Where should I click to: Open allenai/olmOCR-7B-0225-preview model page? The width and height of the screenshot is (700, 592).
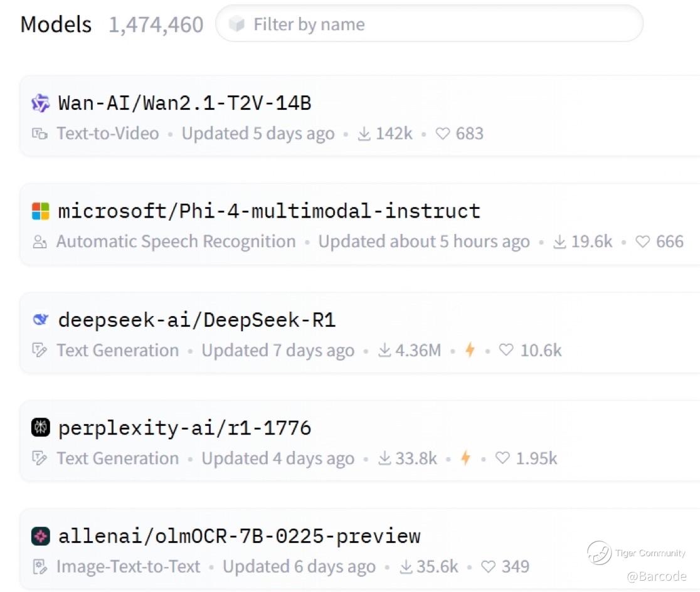pos(239,536)
